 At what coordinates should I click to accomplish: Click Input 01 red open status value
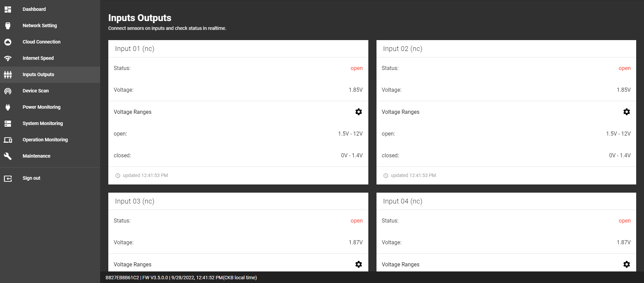tap(356, 68)
